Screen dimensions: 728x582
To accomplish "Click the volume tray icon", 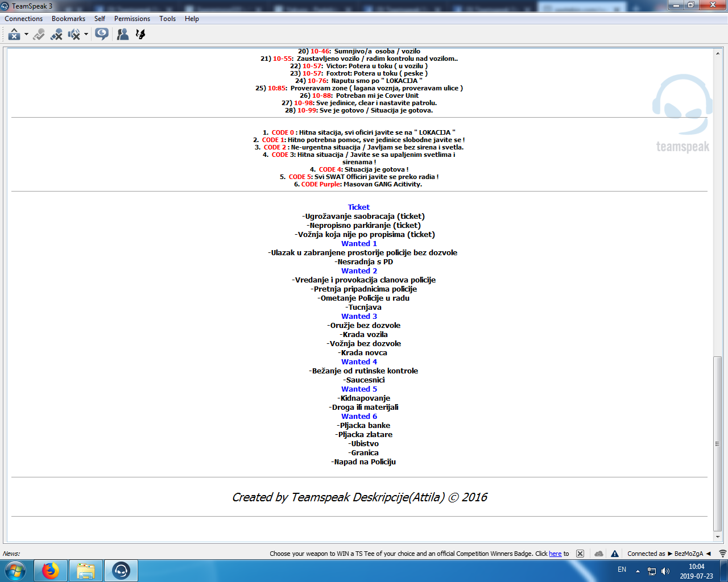I will tap(665, 571).
